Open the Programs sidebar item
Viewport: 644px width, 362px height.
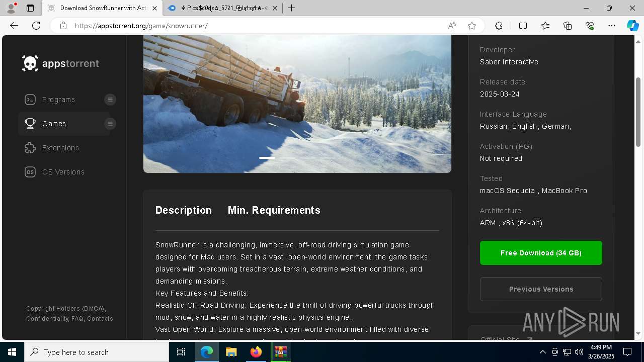[58, 100]
